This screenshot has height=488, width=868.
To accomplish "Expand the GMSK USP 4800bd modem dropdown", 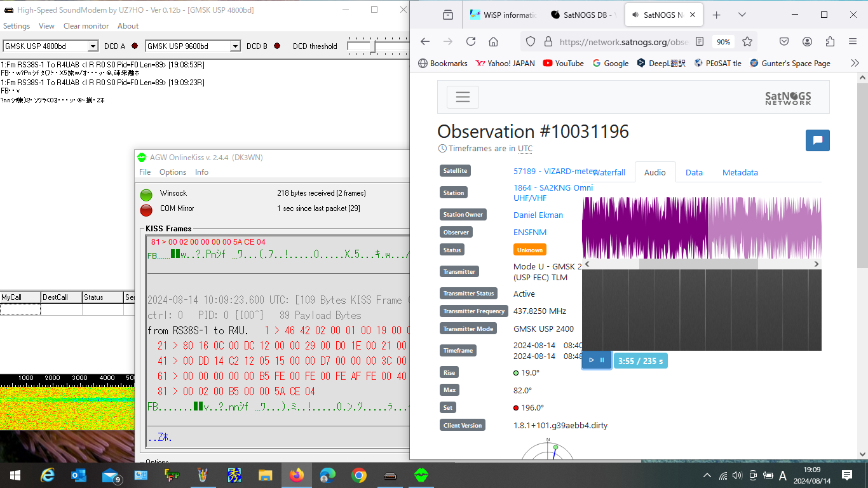I will tap(93, 46).
